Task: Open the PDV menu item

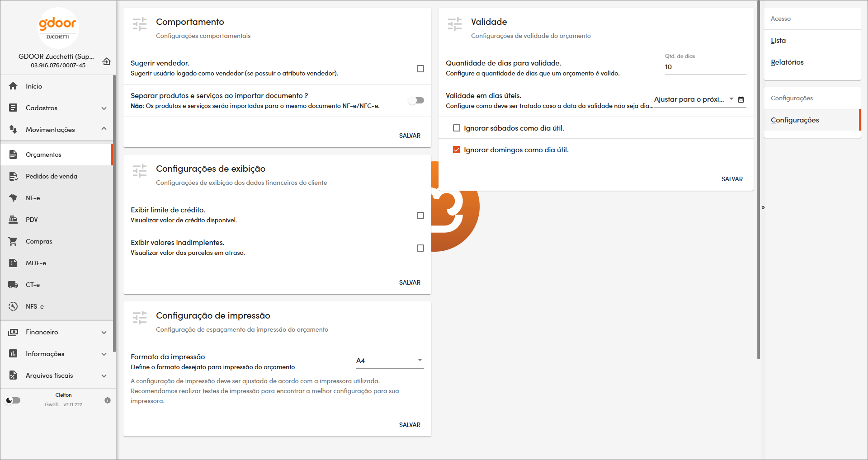Action: (x=57, y=220)
